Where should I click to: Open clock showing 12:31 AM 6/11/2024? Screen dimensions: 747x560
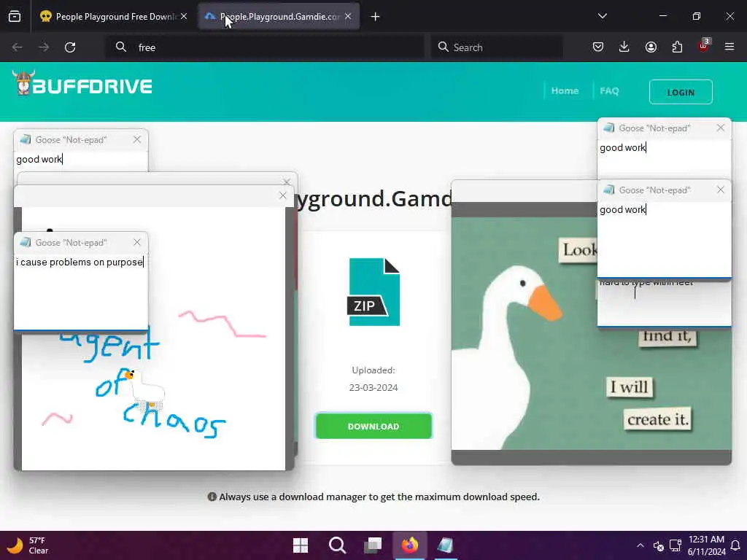click(x=707, y=545)
